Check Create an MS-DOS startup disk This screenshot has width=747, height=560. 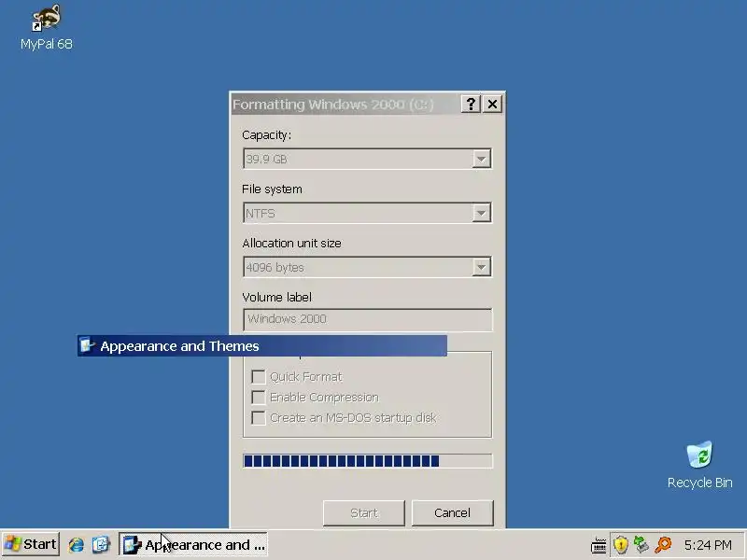point(259,417)
